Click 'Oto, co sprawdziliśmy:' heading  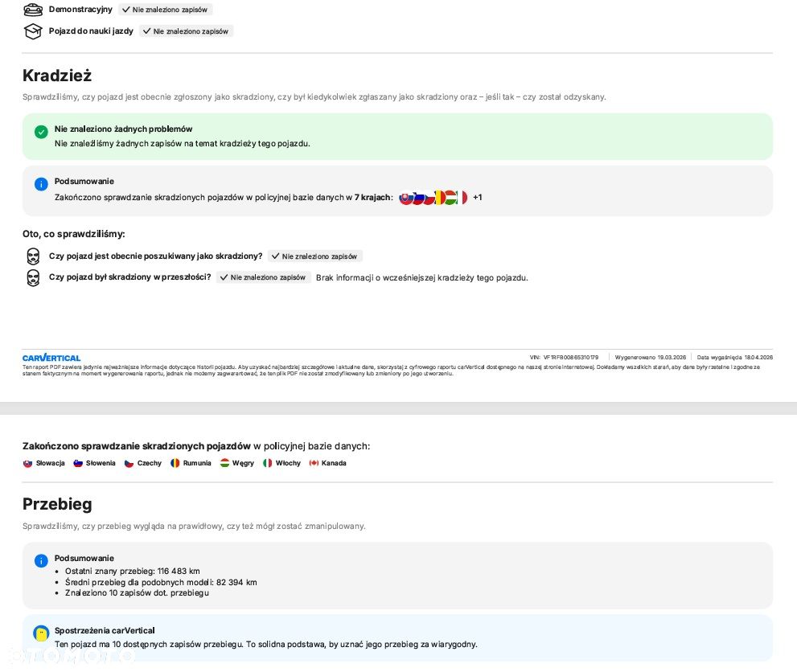74,234
